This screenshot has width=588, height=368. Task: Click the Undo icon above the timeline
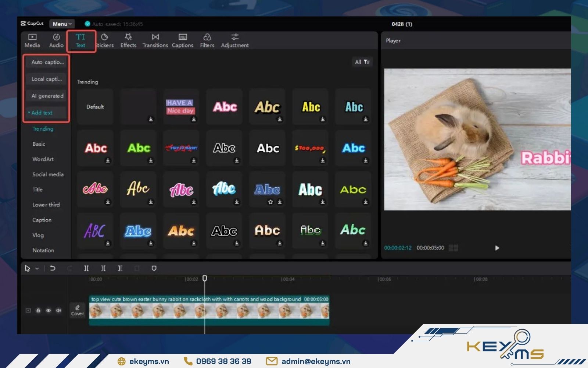52,268
